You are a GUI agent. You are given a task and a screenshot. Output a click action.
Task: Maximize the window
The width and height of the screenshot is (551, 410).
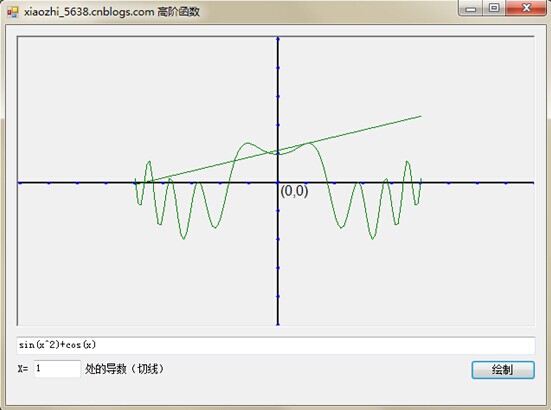point(494,8)
